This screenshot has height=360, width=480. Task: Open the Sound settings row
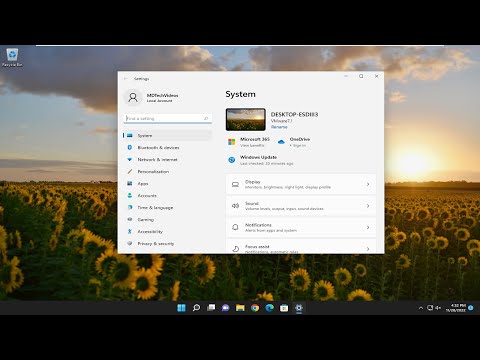tap(301, 206)
